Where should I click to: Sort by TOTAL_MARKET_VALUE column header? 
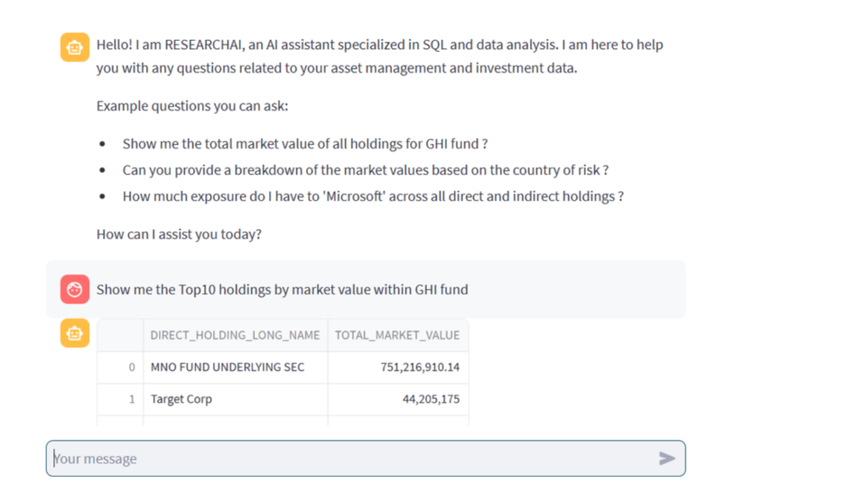(x=398, y=335)
